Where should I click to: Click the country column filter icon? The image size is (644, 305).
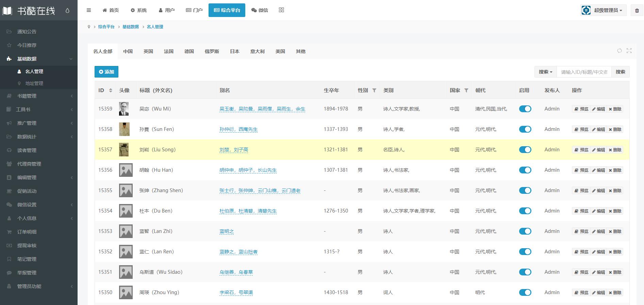click(x=466, y=90)
